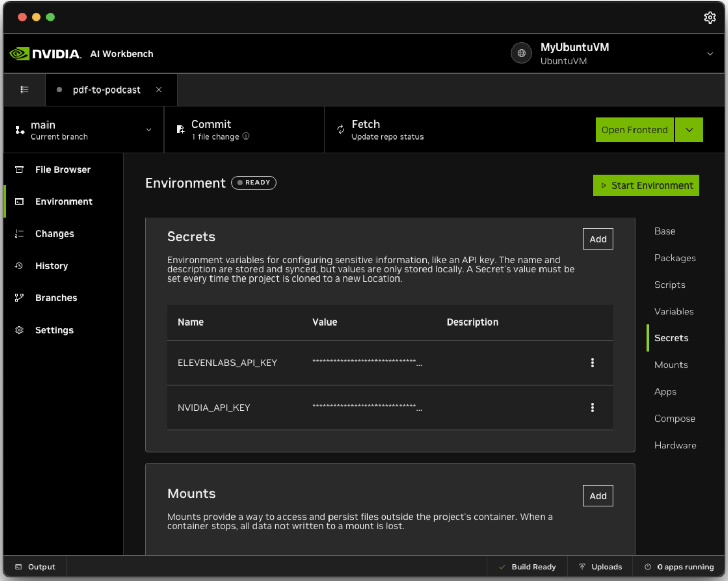Click the info icon next to file change
This screenshot has width=728, height=581.
click(246, 136)
